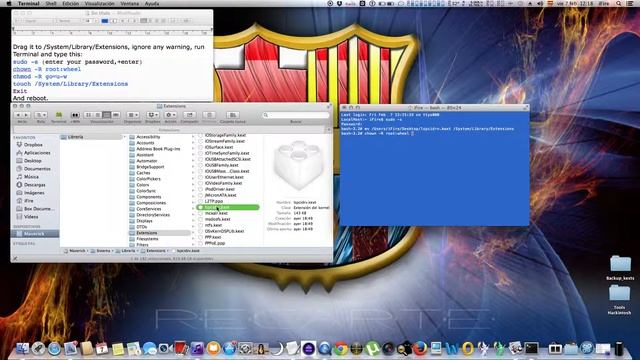
Task: Select the ColorSync folder
Action: coord(146,191)
